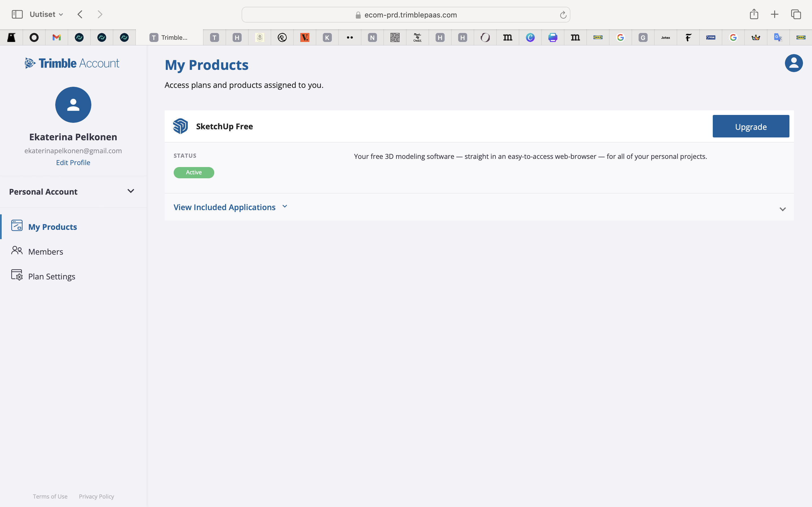Click the SketchUp logo icon

180,126
